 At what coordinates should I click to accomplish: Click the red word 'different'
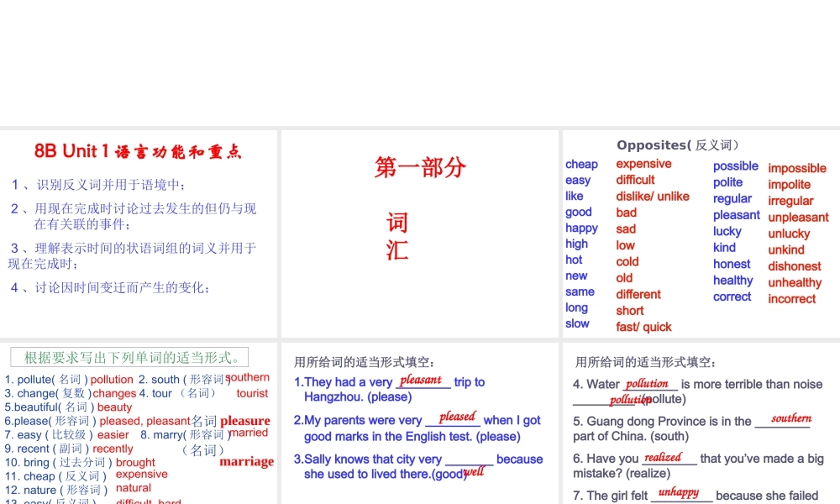(638, 295)
